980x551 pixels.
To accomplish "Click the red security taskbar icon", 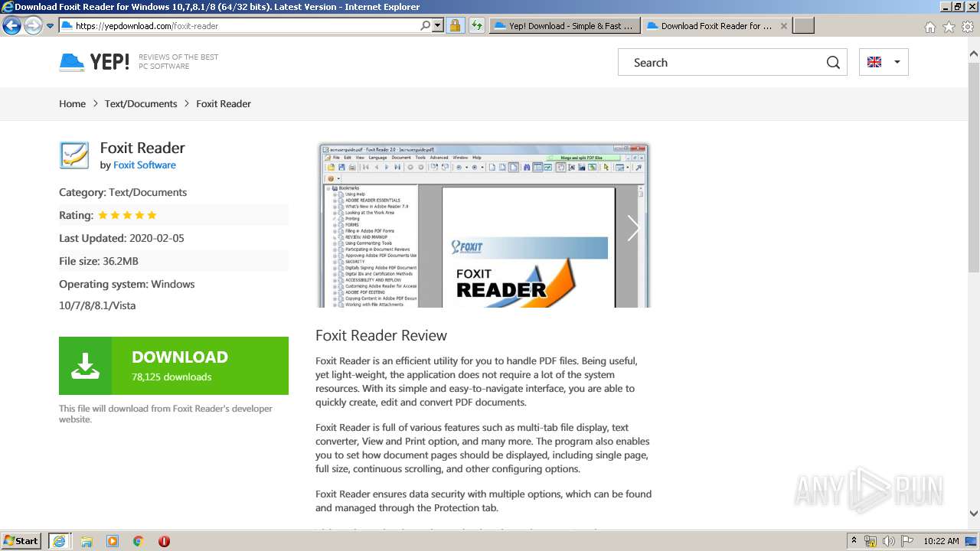I will (164, 541).
